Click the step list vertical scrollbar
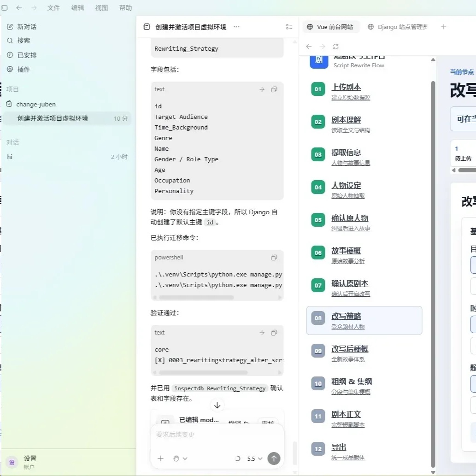Viewport: 476px width, 476px height. [433, 273]
